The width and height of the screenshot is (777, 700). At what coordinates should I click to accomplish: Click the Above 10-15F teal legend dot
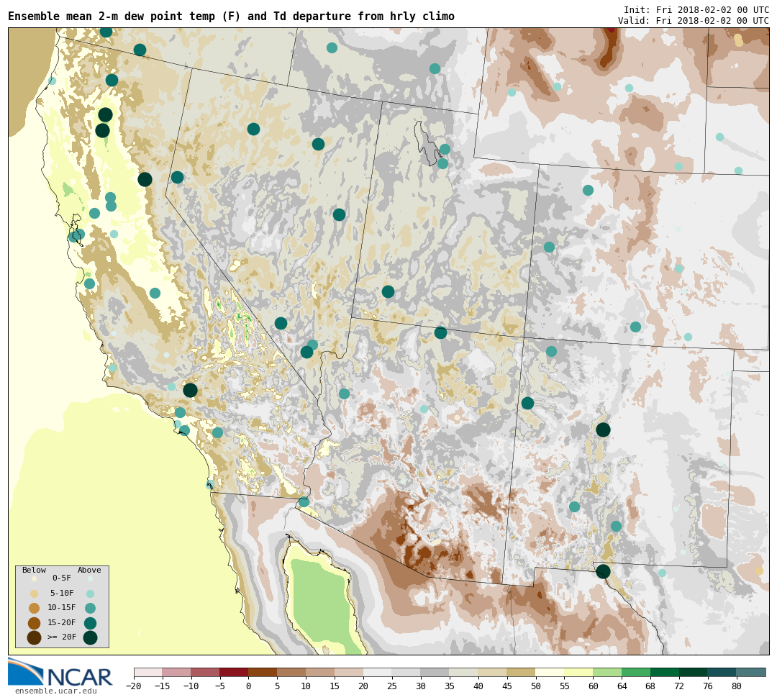(90, 608)
